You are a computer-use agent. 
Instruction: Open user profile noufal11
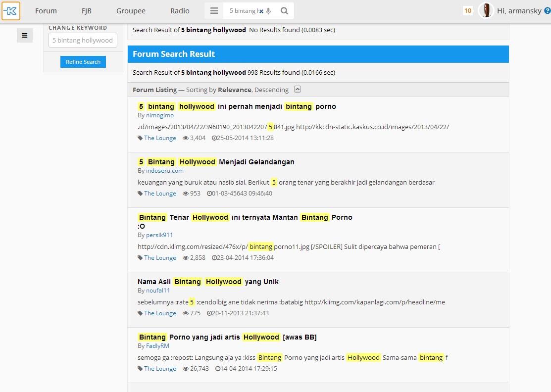point(158,291)
